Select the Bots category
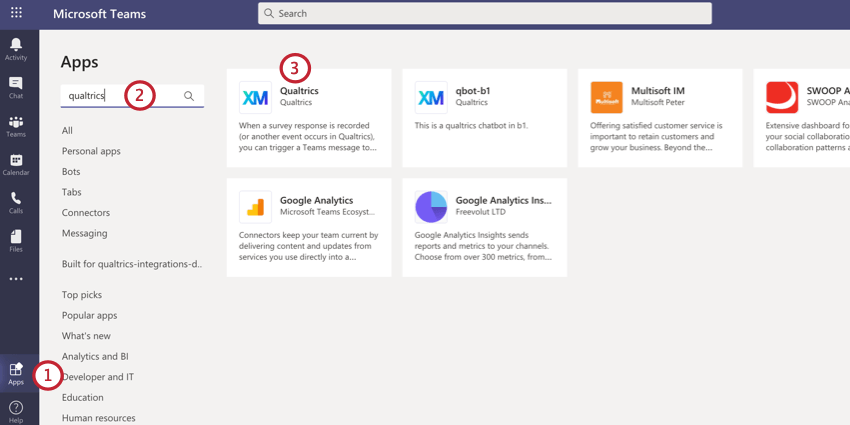Viewport: 850px width, 425px height. [x=71, y=172]
